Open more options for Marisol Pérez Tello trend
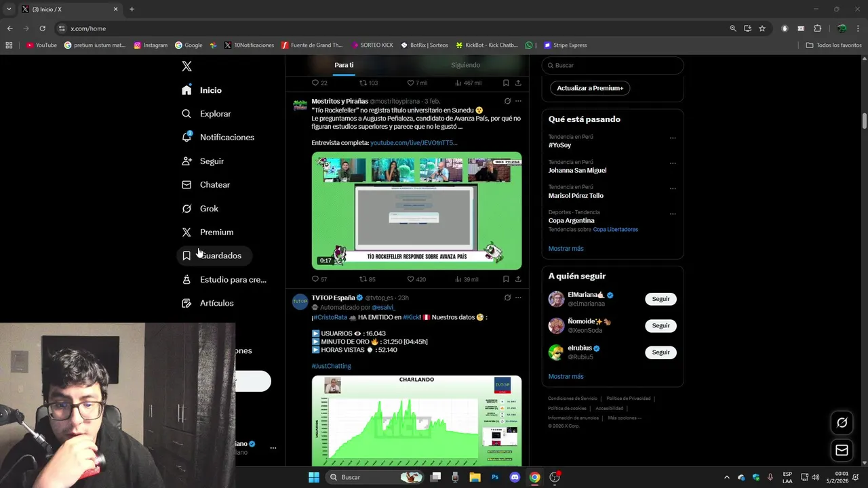The height and width of the screenshot is (488, 868). (673, 188)
